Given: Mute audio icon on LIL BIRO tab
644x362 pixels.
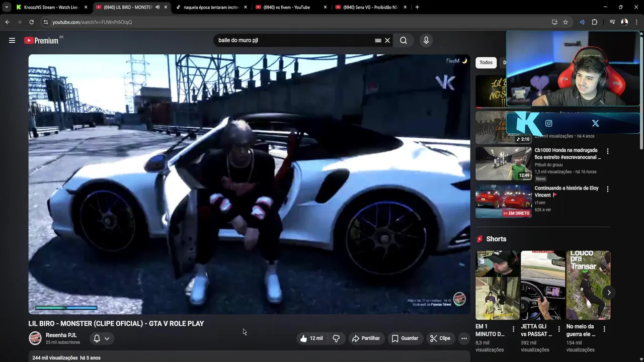Looking at the screenshot, I should [x=157, y=7].
